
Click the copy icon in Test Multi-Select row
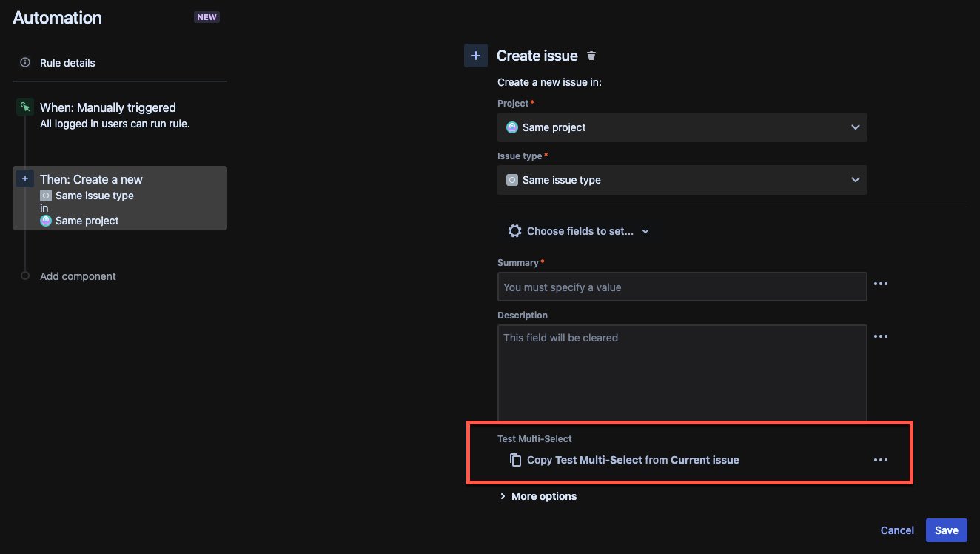515,459
